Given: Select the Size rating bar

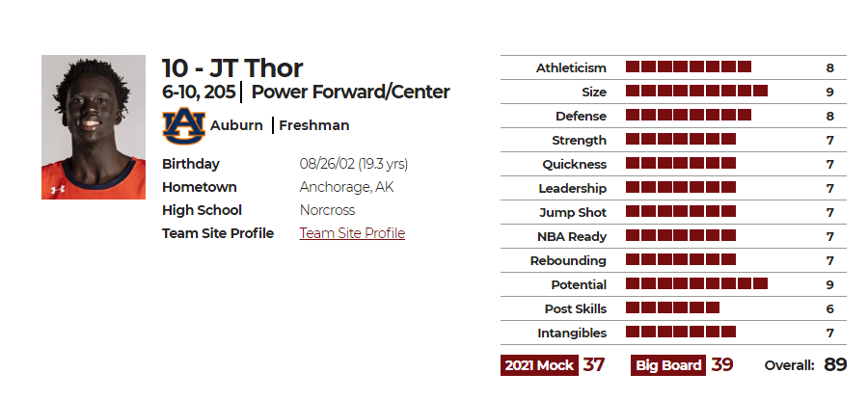Looking at the screenshot, I should coord(696,91).
